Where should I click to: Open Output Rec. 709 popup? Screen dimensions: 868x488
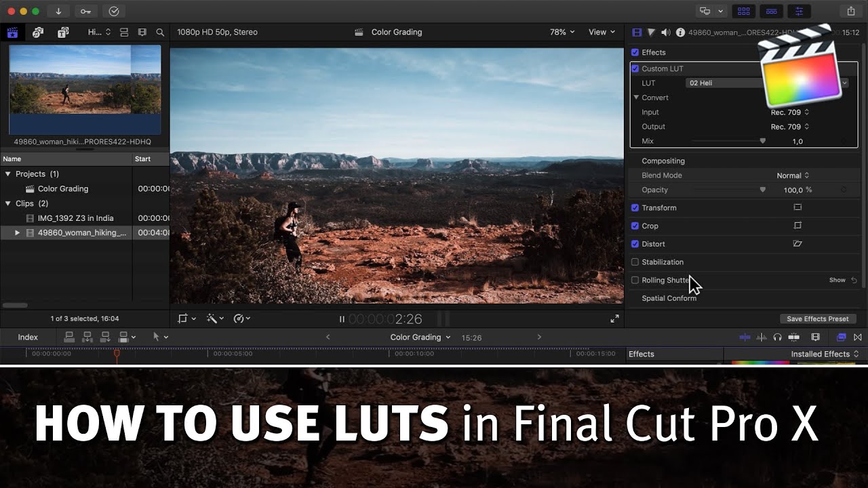789,127
